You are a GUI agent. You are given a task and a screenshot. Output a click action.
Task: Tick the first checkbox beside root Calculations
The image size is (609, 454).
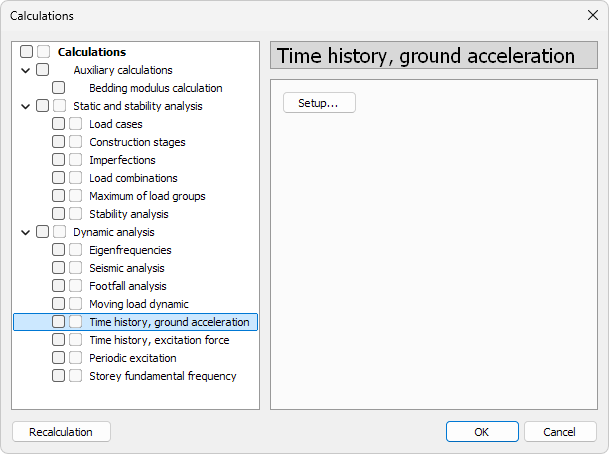[26, 51]
